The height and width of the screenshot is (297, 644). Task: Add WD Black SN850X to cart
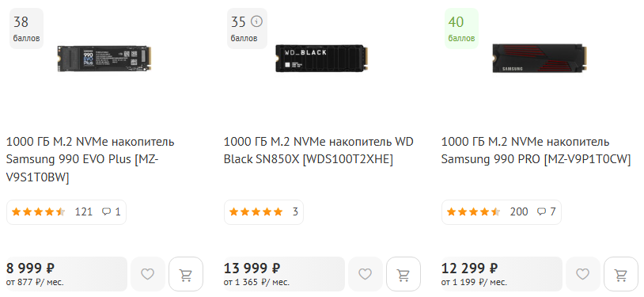[x=403, y=274]
